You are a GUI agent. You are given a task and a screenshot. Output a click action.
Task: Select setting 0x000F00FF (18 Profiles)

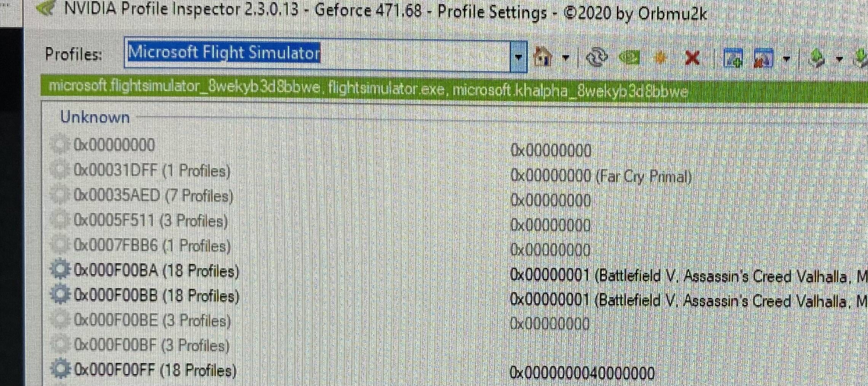pos(155,370)
